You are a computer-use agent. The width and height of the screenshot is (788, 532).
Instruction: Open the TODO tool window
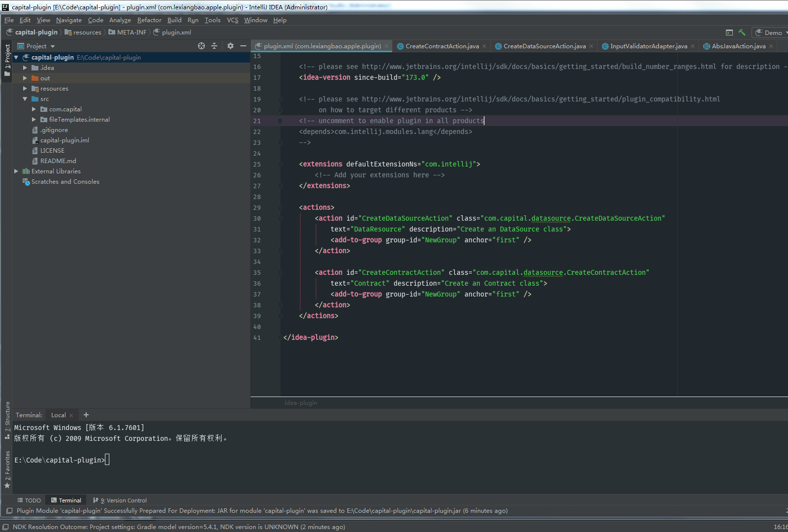[29, 500]
